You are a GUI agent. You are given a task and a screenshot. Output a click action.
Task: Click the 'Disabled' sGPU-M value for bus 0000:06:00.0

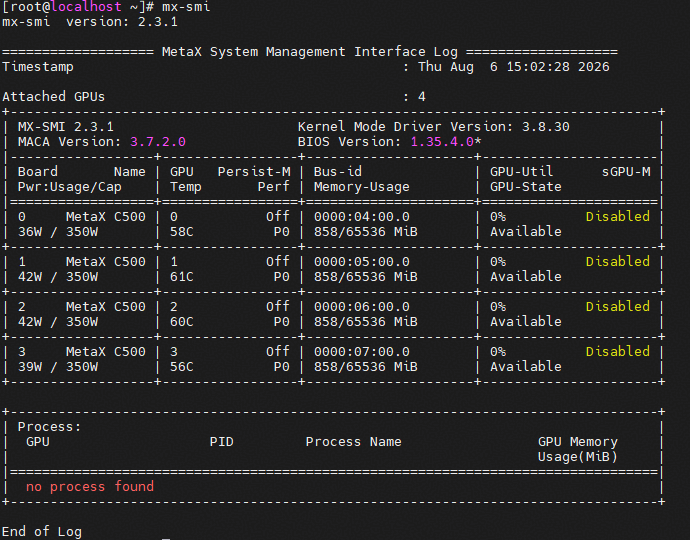[x=618, y=306]
